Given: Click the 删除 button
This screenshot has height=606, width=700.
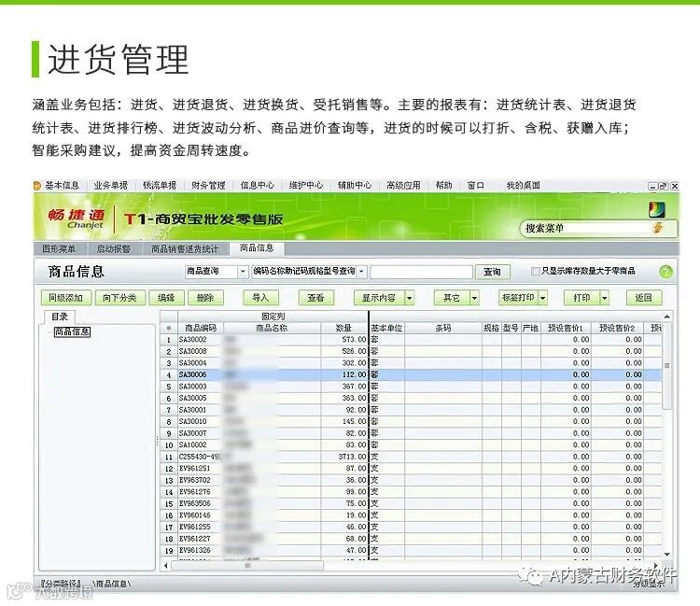Looking at the screenshot, I should coord(205,298).
